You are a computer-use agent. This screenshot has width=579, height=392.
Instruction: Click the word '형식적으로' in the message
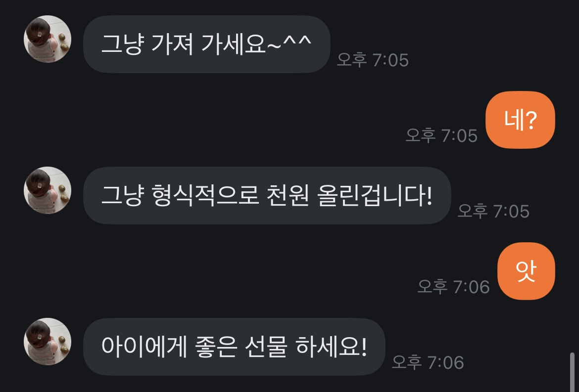pyautogui.click(x=205, y=195)
